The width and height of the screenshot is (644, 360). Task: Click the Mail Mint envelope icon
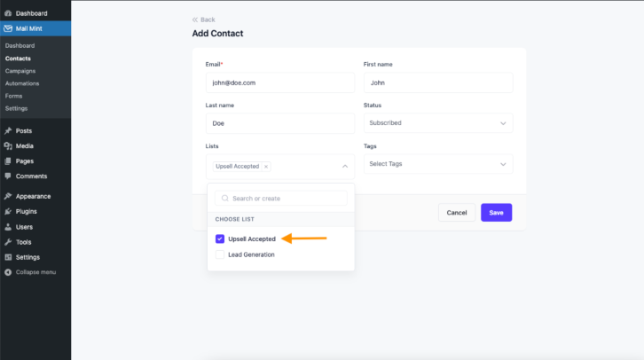coord(8,28)
